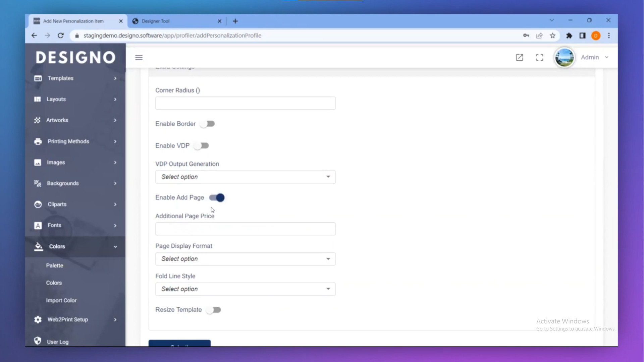This screenshot has width=644, height=362.
Task: Click the Additional Page Price input field
Action: pyautogui.click(x=245, y=229)
